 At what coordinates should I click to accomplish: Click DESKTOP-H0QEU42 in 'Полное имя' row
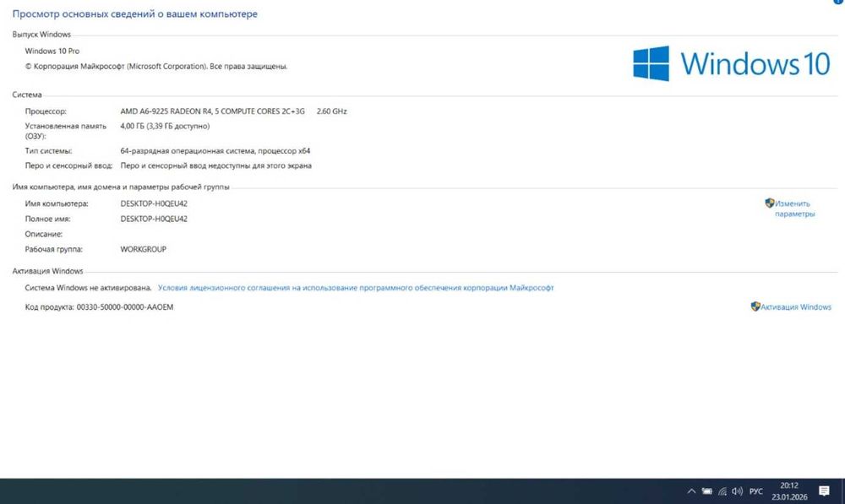pos(154,219)
